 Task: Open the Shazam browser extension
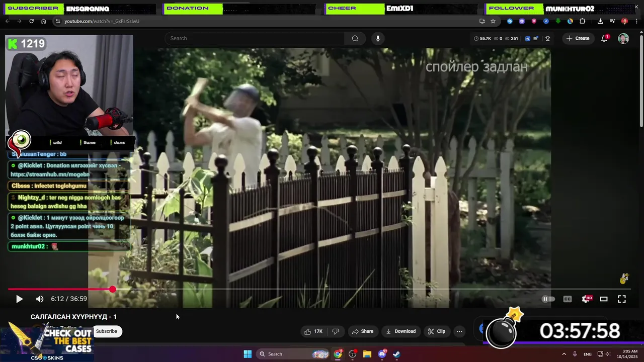pos(510,21)
